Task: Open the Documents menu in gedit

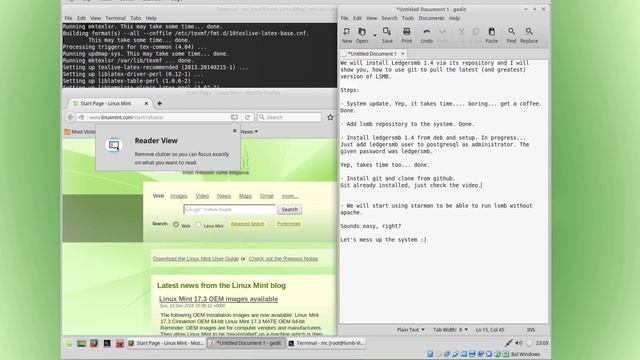Action: click(x=431, y=18)
